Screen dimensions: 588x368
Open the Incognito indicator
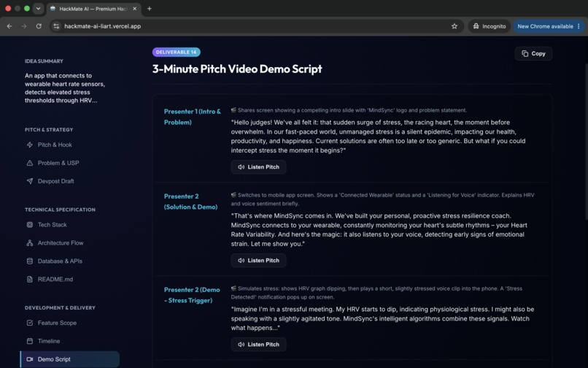(490, 26)
